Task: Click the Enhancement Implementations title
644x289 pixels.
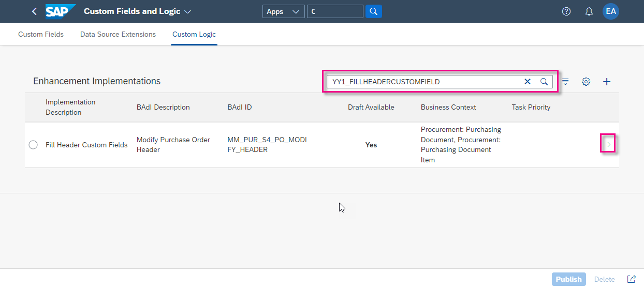Action: coord(97,81)
